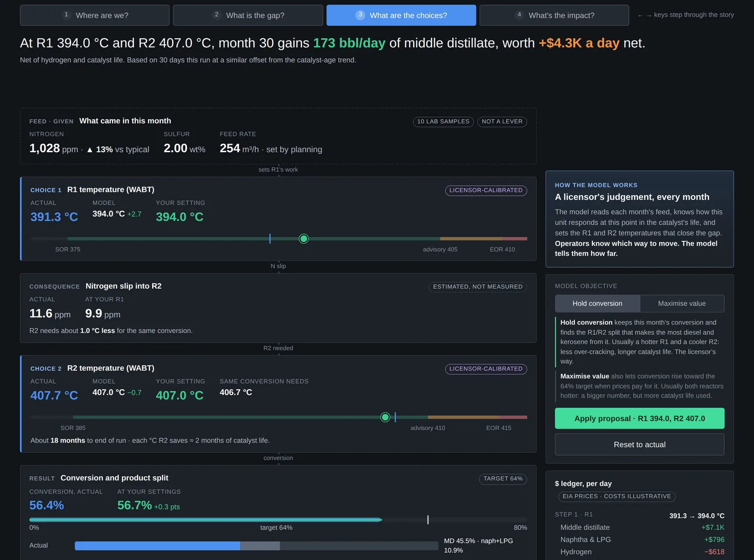Go to 'What's the impact?' tab
This screenshot has width=754, height=560.
tap(554, 15)
